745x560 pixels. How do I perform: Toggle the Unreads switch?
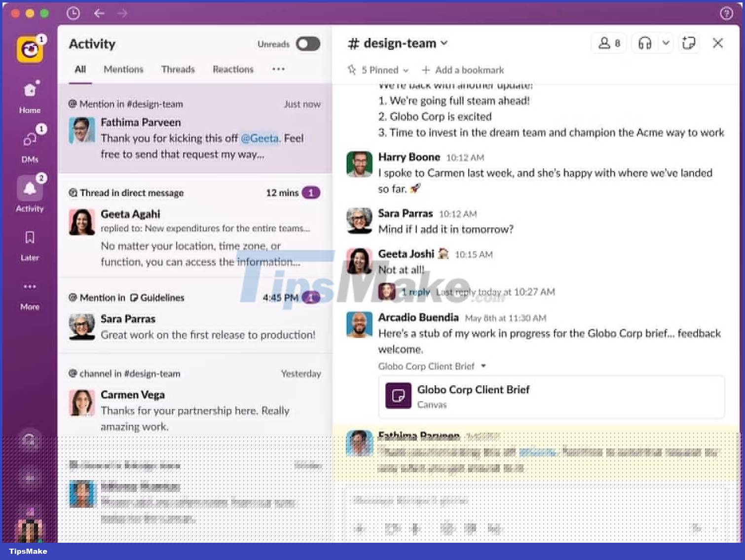307,44
